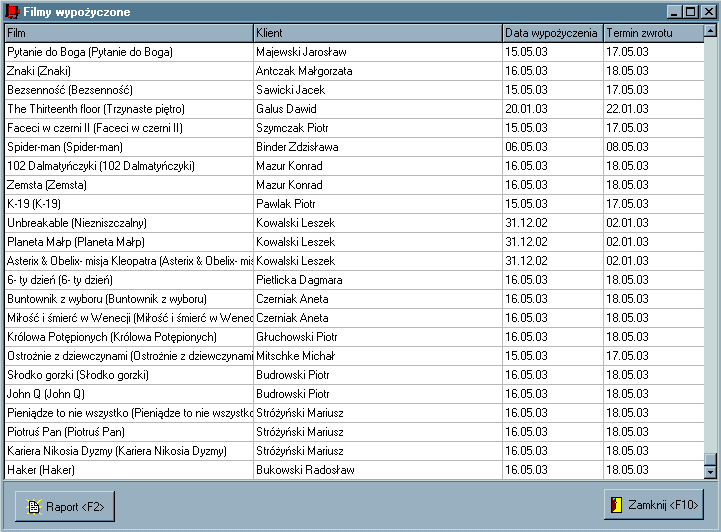The image size is (721, 532).
Task: Maximize the Filmy wypożyczone window
Action: coord(690,12)
